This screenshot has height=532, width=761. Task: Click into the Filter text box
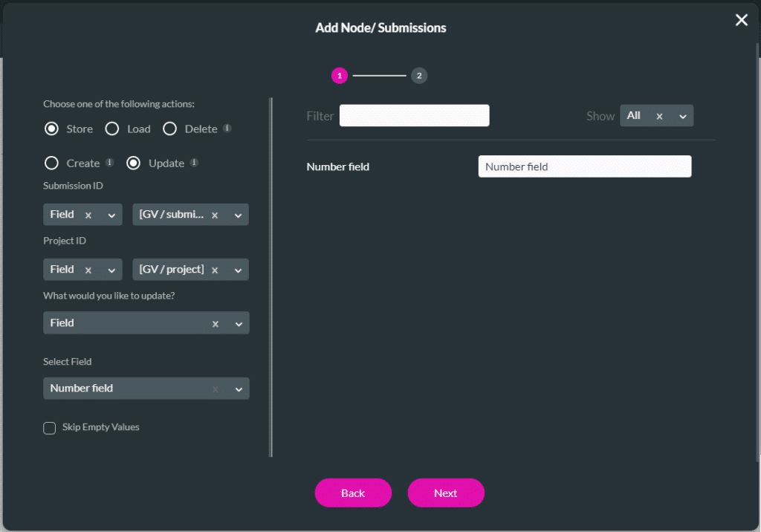coord(414,116)
